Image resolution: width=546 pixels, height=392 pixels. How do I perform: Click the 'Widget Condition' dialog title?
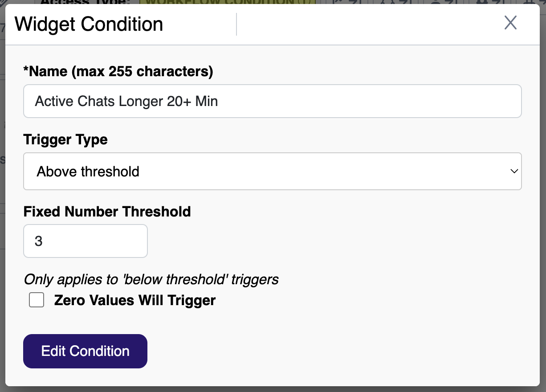tap(89, 24)
